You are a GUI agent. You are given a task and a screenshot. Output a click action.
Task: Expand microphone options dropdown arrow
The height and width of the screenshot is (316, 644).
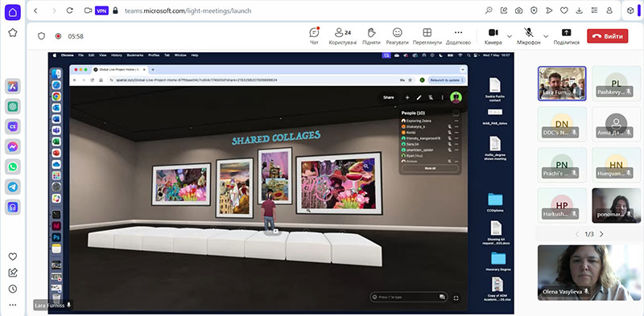click(546, 36)
